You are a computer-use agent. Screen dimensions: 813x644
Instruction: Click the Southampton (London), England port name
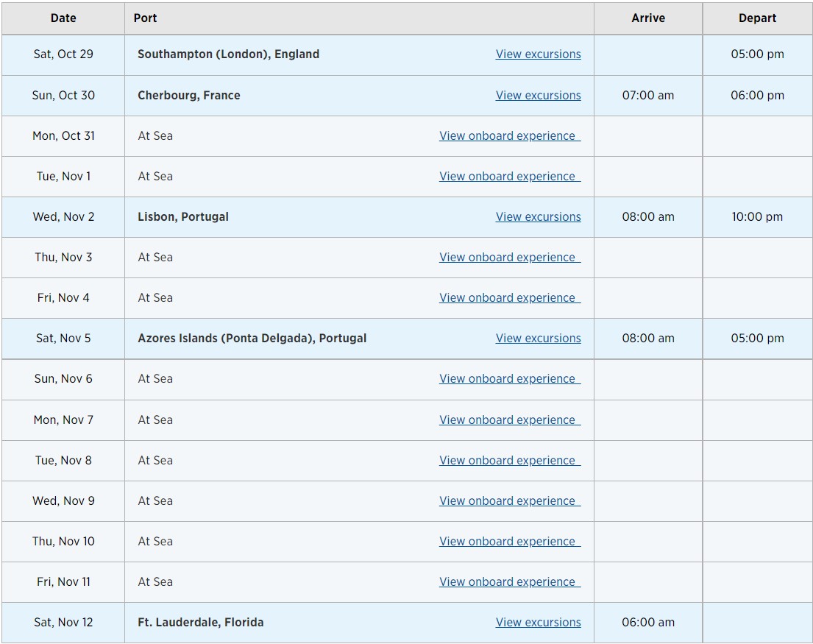[x=228, y=54]
